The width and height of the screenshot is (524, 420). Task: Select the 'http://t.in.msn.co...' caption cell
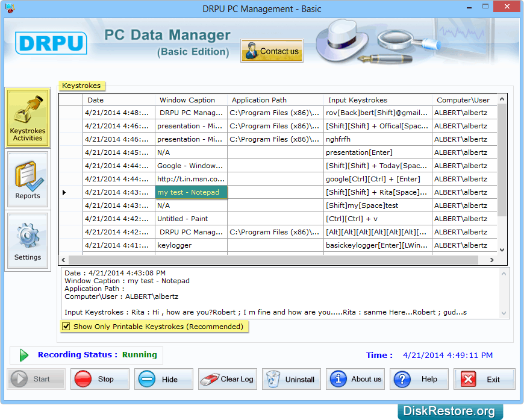pos(191,179)
